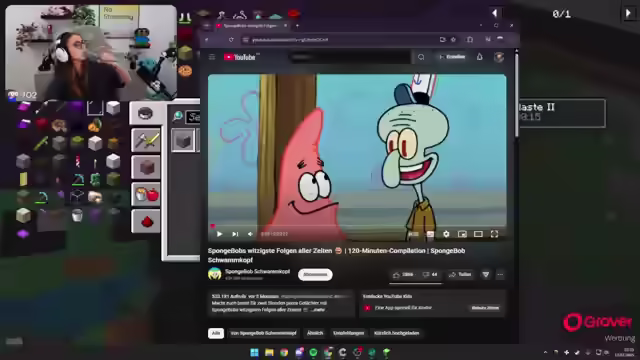Open the browser extensions icon
The height and width of the screenshot is (360, 640).
tap(470, 40)
